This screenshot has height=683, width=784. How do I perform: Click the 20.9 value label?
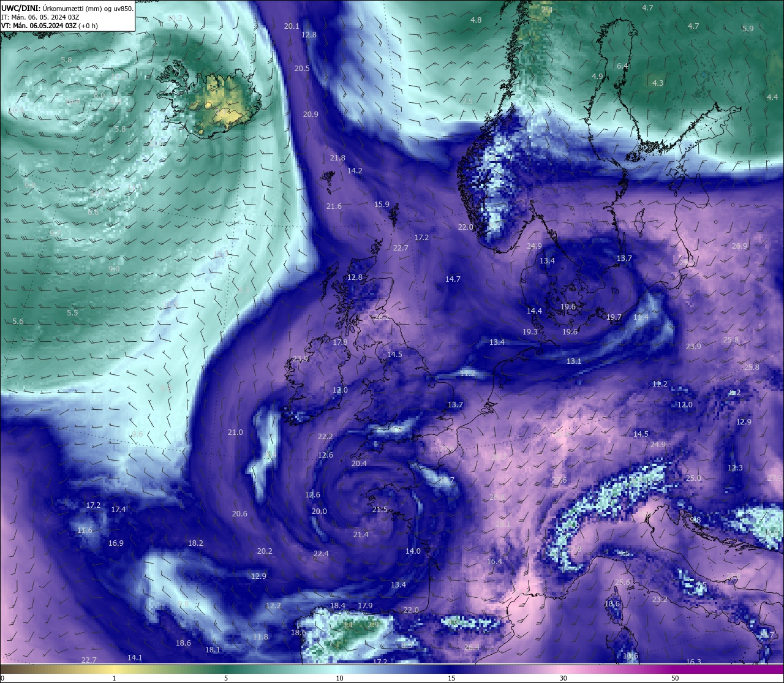pos(311,115)
